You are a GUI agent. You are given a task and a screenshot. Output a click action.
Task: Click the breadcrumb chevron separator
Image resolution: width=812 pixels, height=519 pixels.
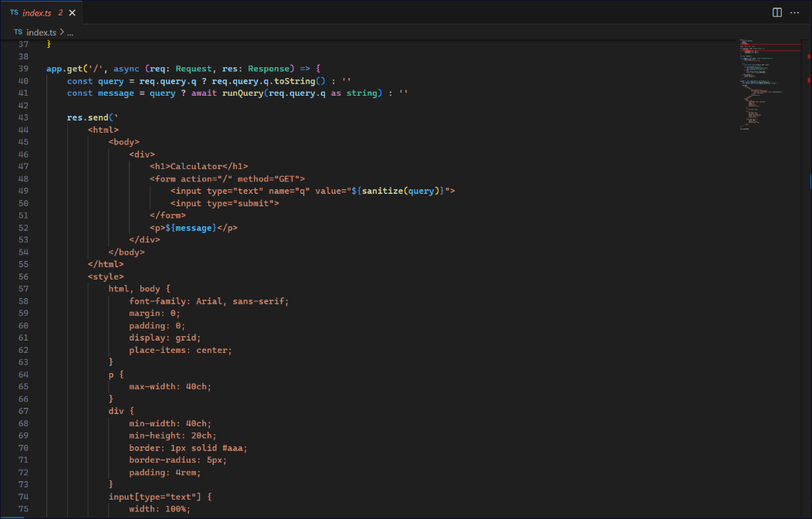(61, 32)
